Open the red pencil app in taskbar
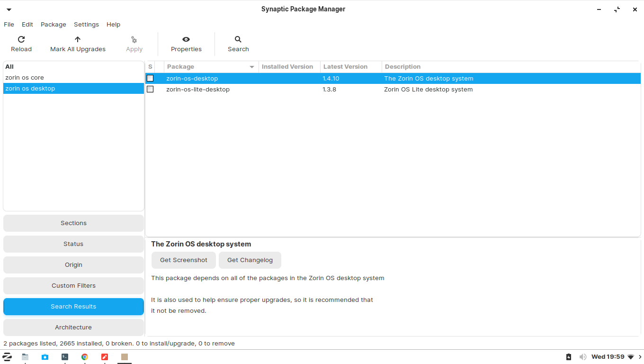The image size is (644, 364). coord(105,357)
